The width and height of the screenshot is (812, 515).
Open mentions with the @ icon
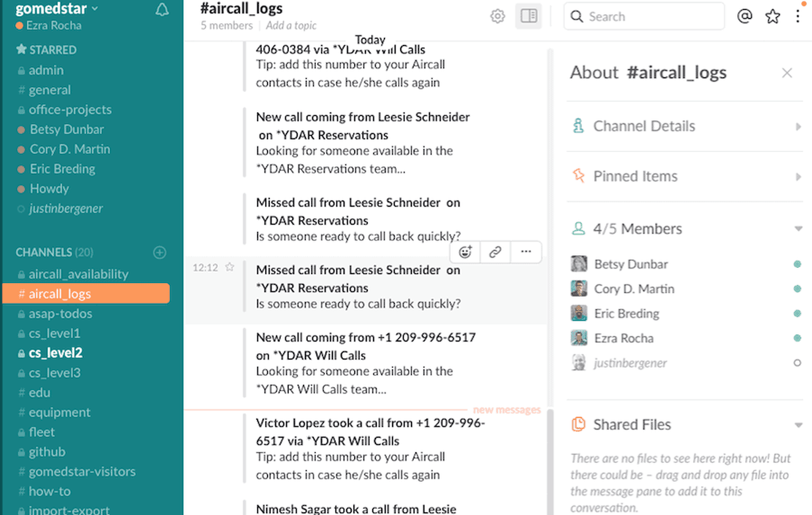coord(745,17)
